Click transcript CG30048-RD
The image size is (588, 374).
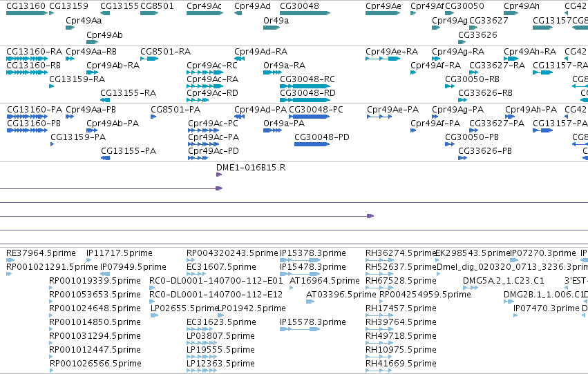click(307, 93)
